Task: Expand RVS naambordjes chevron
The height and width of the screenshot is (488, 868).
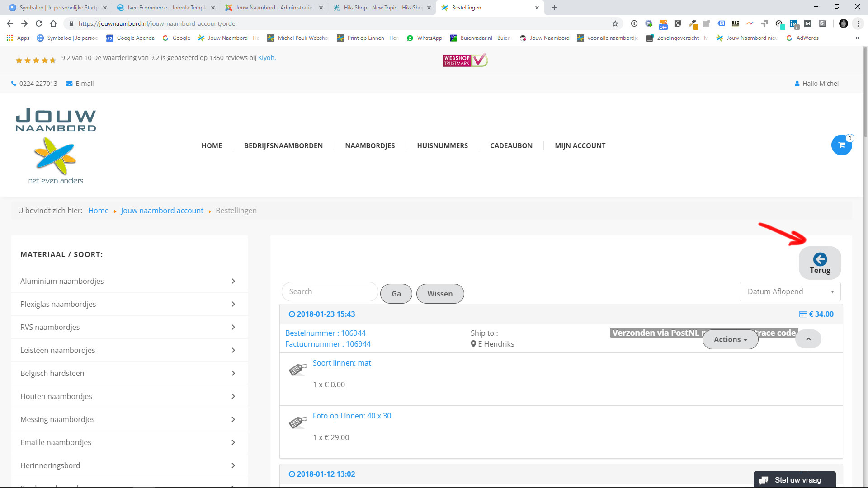Action: click(x=233, y=327)
